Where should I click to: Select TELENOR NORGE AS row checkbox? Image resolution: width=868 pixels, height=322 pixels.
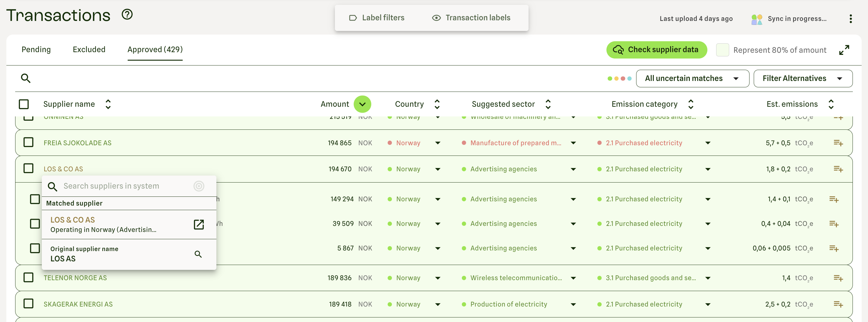[28, 277]
